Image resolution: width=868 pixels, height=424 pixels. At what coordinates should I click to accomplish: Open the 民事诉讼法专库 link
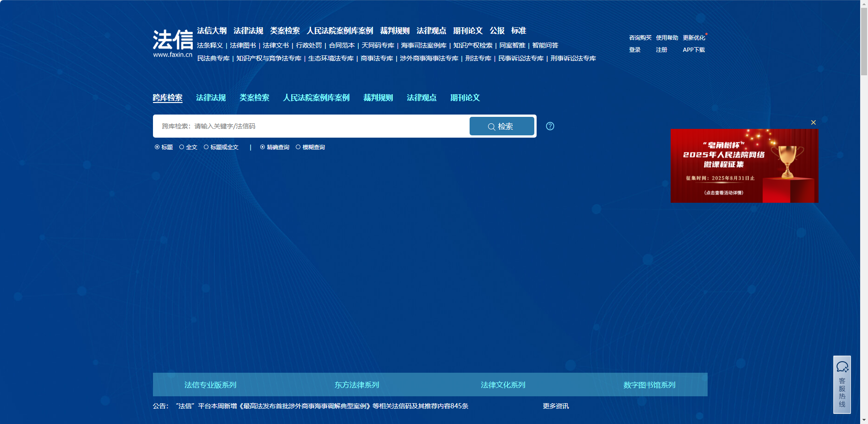[x=521, y=58]
